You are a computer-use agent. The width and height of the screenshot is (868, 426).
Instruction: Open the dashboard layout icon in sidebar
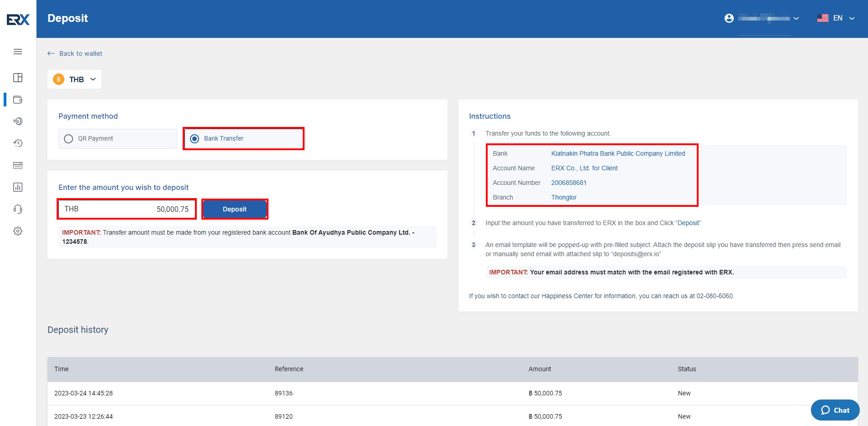coord(18,78)
